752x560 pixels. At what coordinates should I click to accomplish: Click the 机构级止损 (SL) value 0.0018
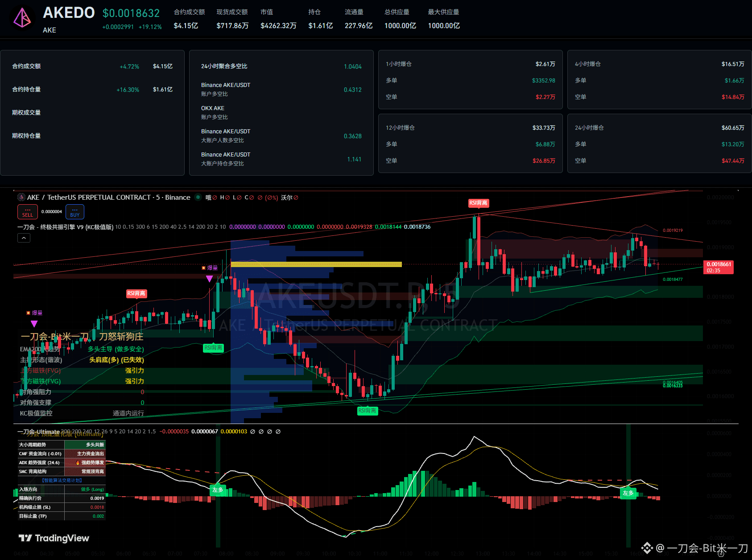point(97,507)
